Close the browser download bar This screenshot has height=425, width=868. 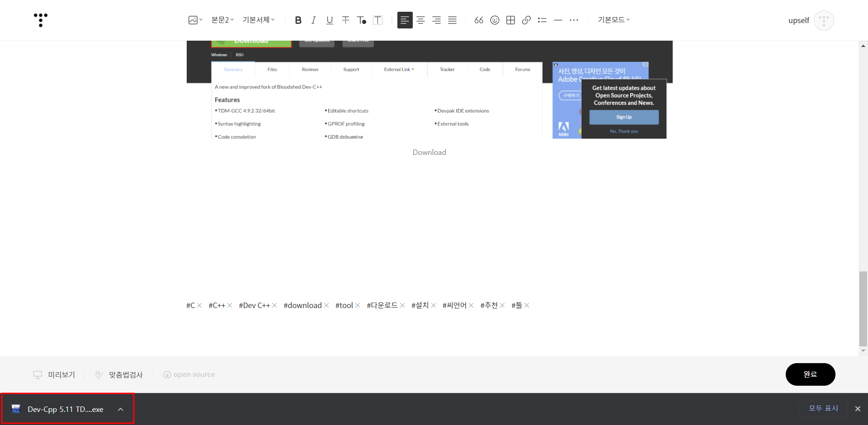click(x=858, y=409)
